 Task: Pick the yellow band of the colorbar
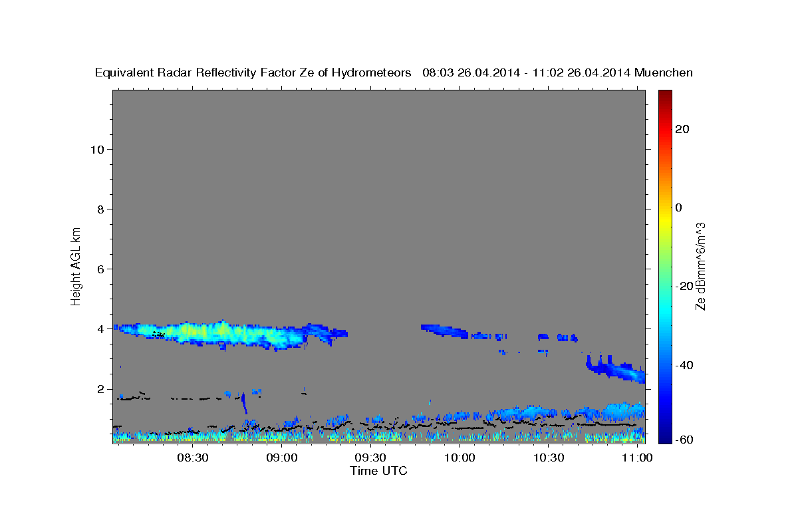click(665, 219)
